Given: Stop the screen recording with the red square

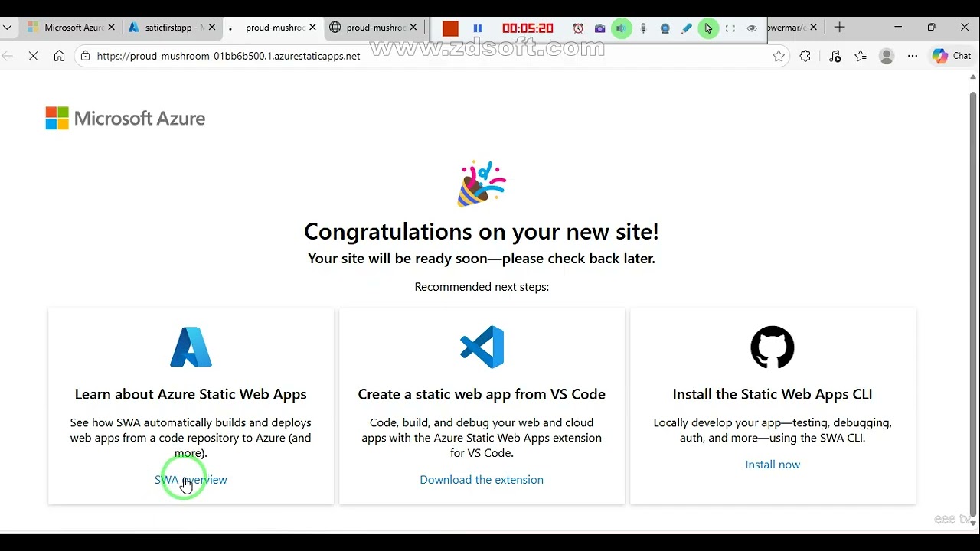Looking at the screenshot, I should click(450, 28).
